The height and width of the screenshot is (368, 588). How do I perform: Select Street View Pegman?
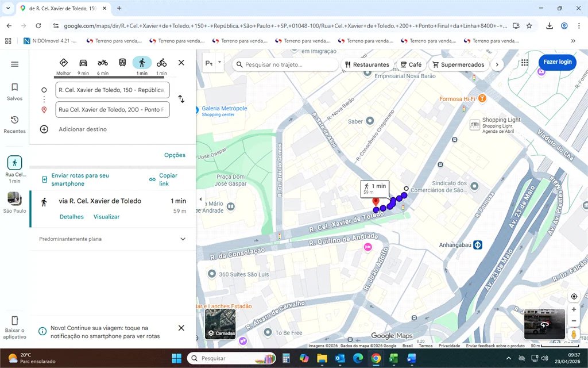pyautogui.click(x=574, y=334)
